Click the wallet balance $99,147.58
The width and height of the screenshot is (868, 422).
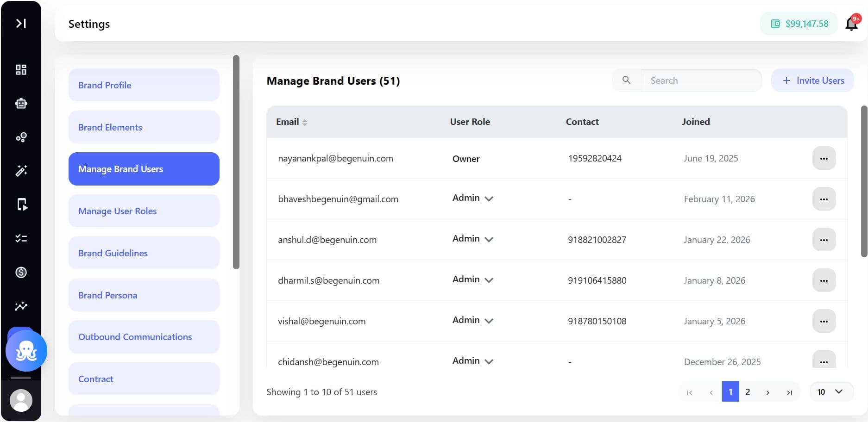(799, 24)
